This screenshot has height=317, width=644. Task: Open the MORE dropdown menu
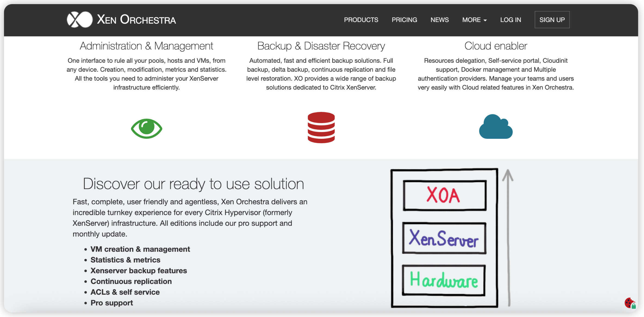[x=474, y=20]
